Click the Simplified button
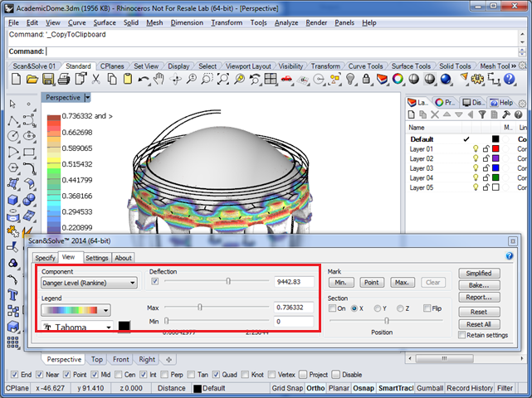 point(479,274)
